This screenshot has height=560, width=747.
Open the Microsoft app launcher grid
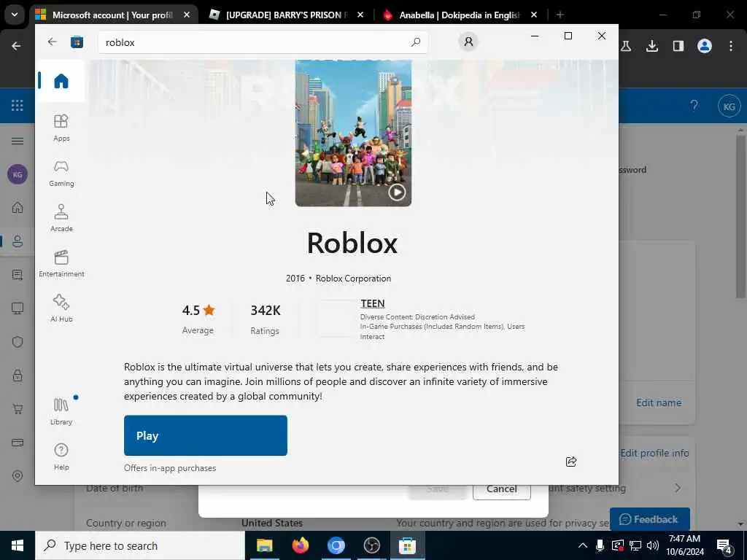pyautogui.click(x=18, y=105)
